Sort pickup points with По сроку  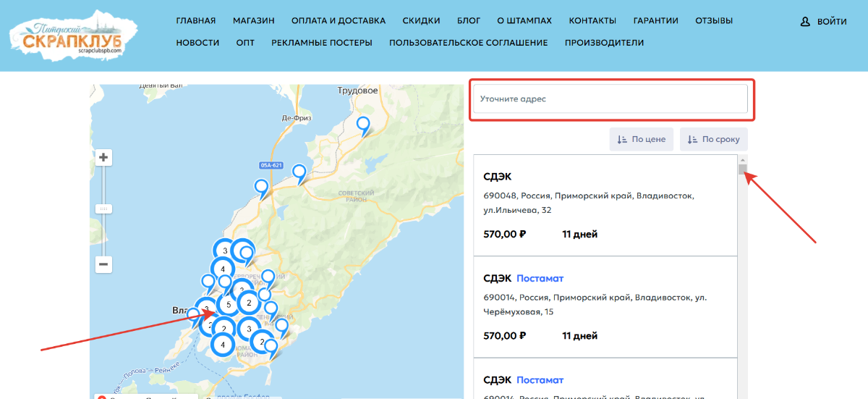tap(714, 139)
